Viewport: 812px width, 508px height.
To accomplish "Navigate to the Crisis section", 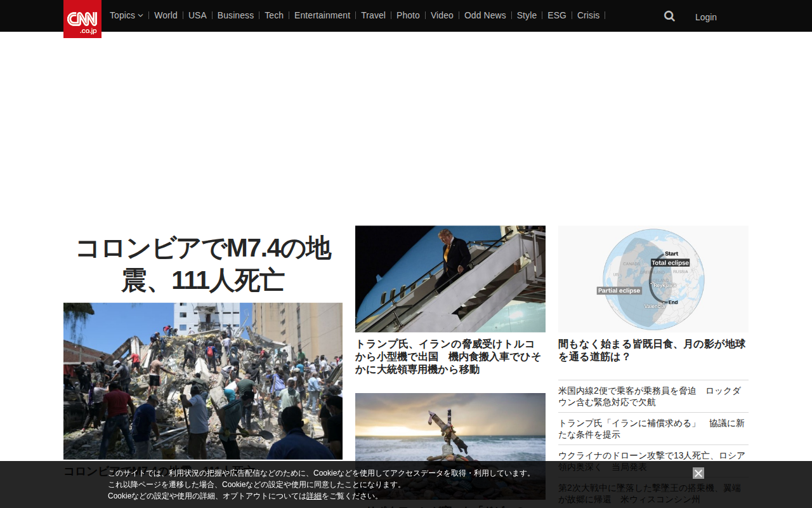I will pos(588,15).
